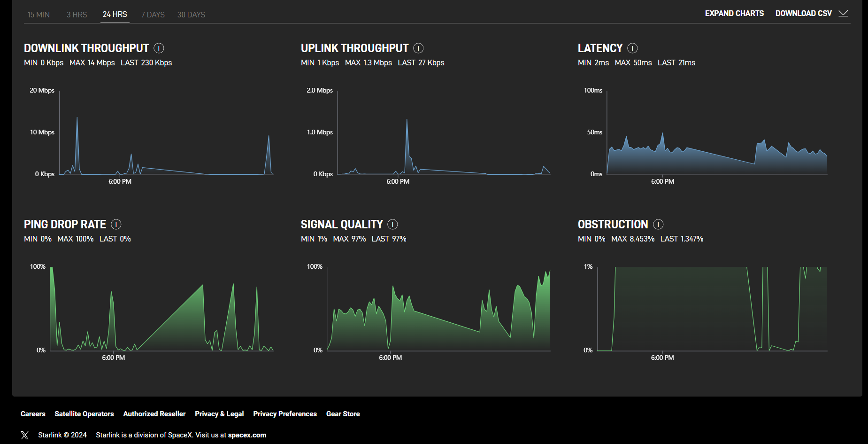Select the PING DROP RATE heading
Viewport: 868px width, 444px height.
click(65, 225)
